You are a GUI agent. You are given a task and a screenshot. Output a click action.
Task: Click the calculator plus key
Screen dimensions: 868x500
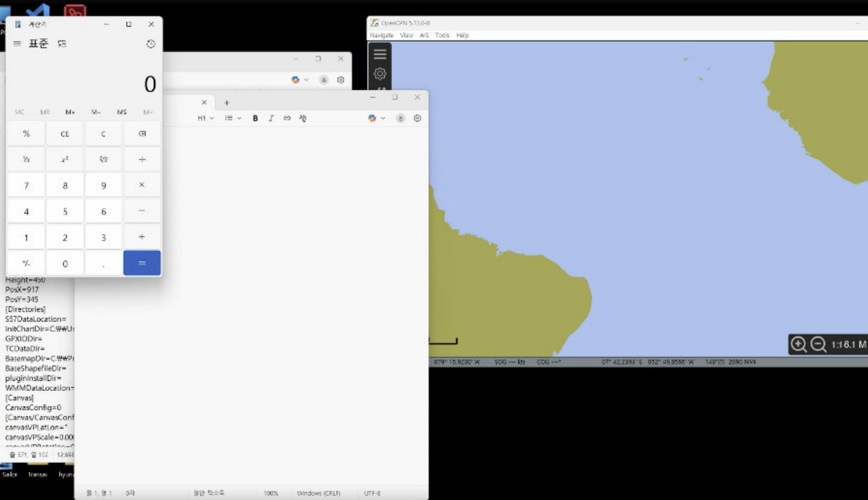click(x=142, y=237)
